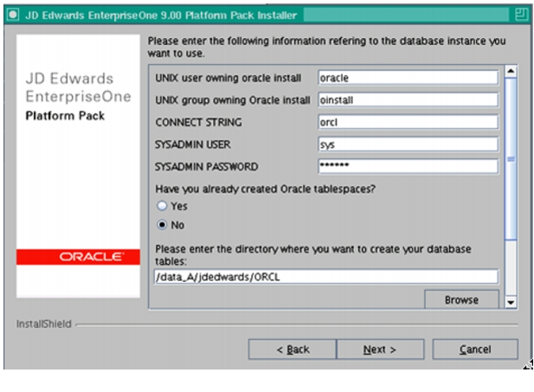Click the maximize icon in title bar

click(521, 15)
